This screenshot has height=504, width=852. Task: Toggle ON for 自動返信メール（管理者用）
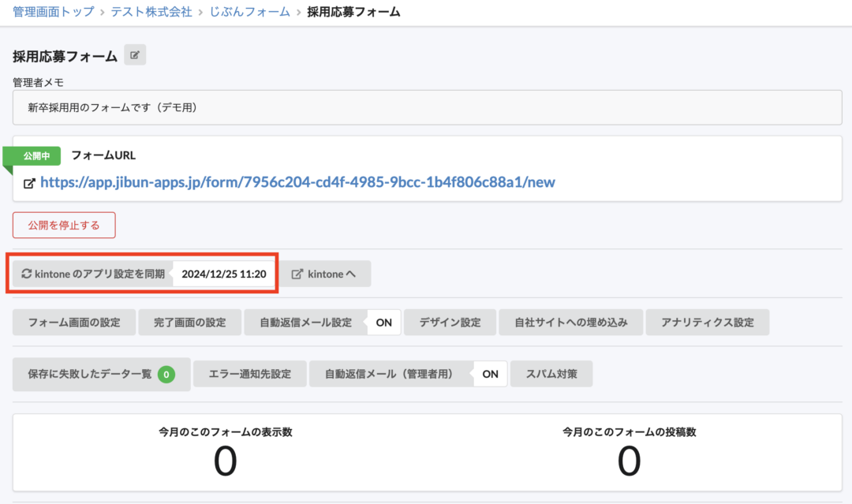tap(490, 374)
